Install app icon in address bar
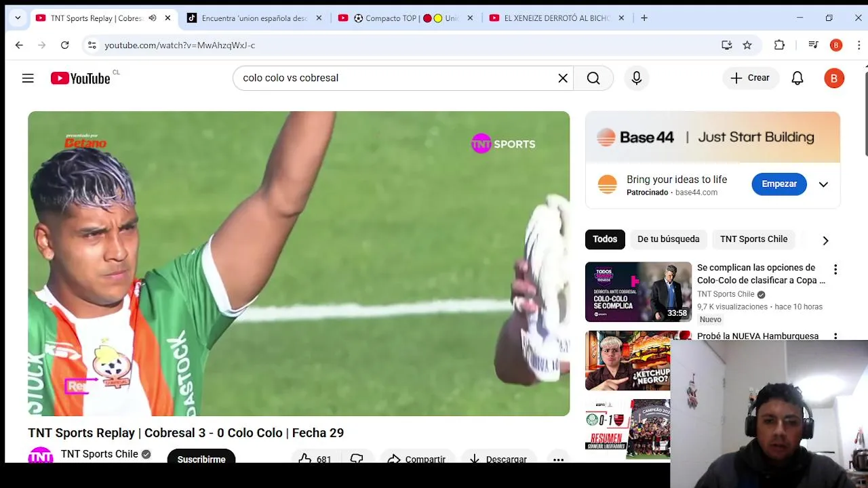Image resolution: width=868 pixels, height=488 pixels. click(727, 45)
